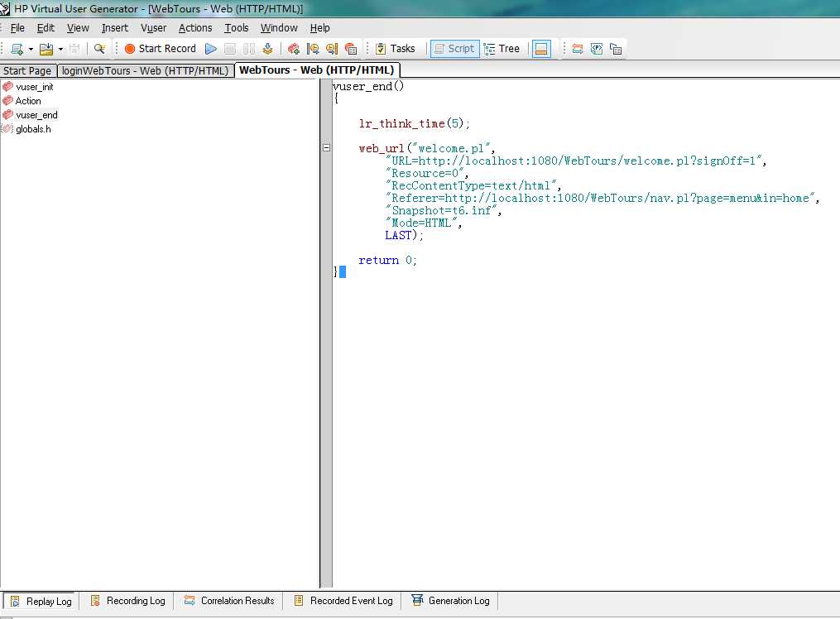Toggle the Output Window icon
The height and width of the screenshot is (619, 840).
coord(541,49)
